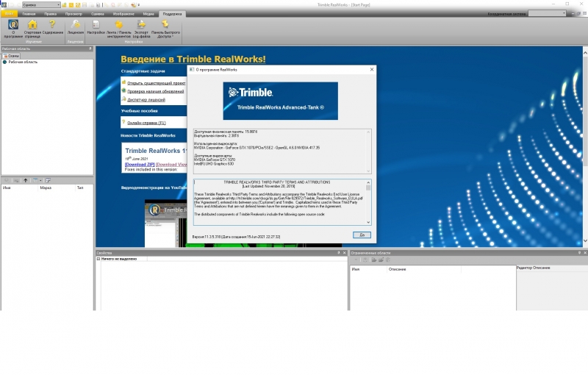Expand quick access toolbar customize arrow
Viewport: 588px width, 375px height.
pyautogui.click(x=139, y=5)
